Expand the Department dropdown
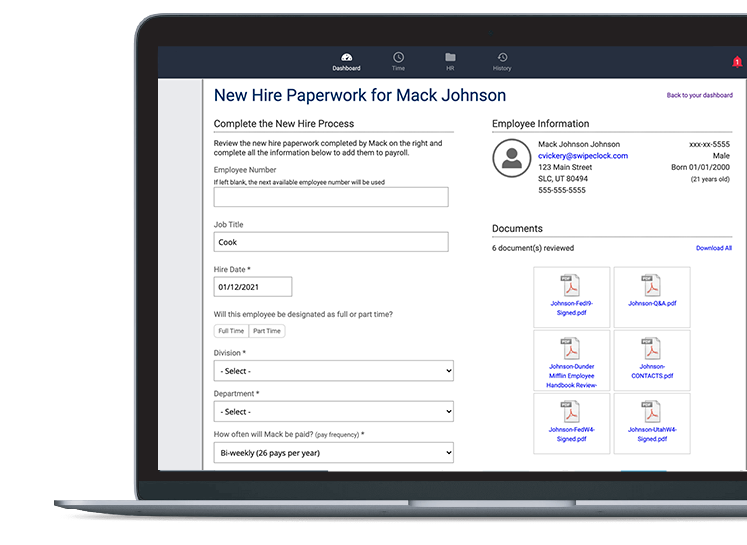 [333, 412]
